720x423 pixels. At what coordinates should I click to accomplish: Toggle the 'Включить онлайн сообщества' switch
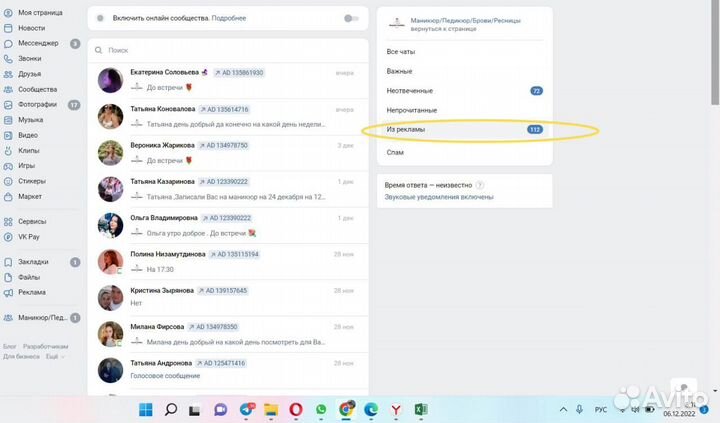tap(350, 18)
